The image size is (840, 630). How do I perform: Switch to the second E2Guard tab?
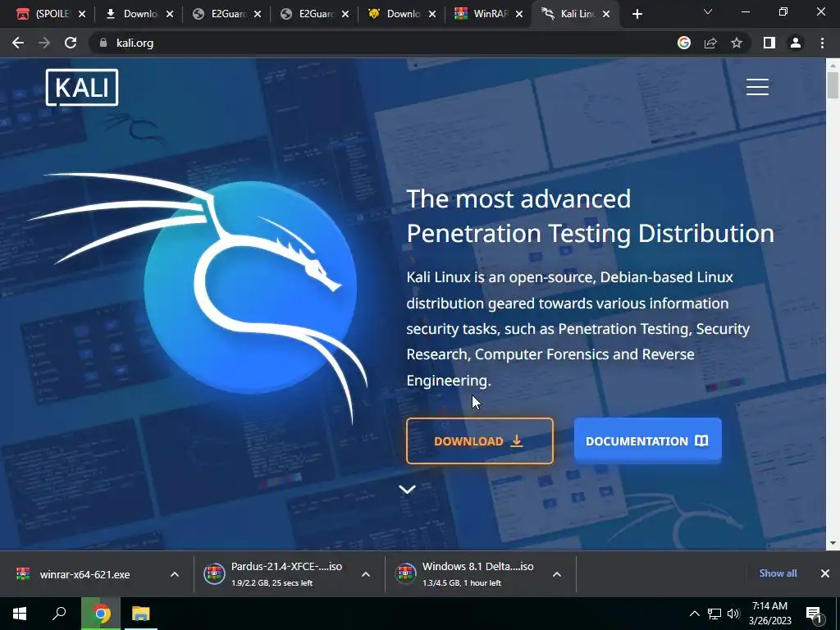click(x=315, y=14)
